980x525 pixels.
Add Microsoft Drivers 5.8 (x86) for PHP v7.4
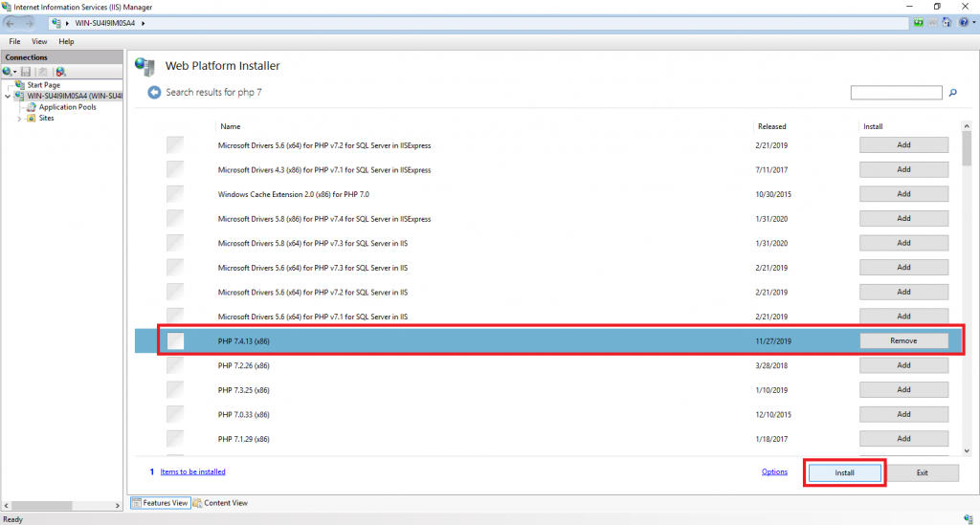(903, 218)
